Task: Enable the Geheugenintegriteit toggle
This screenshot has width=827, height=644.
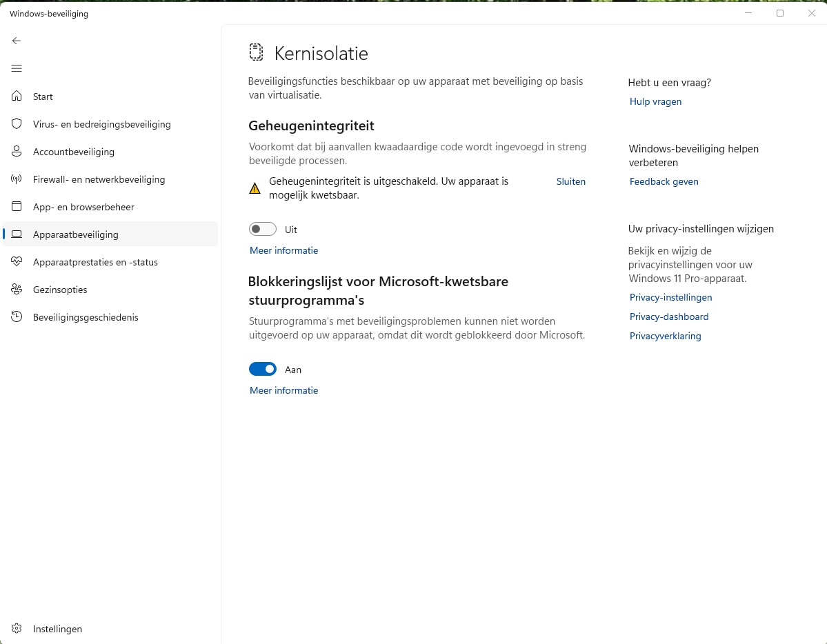Action: pos(263,230)
